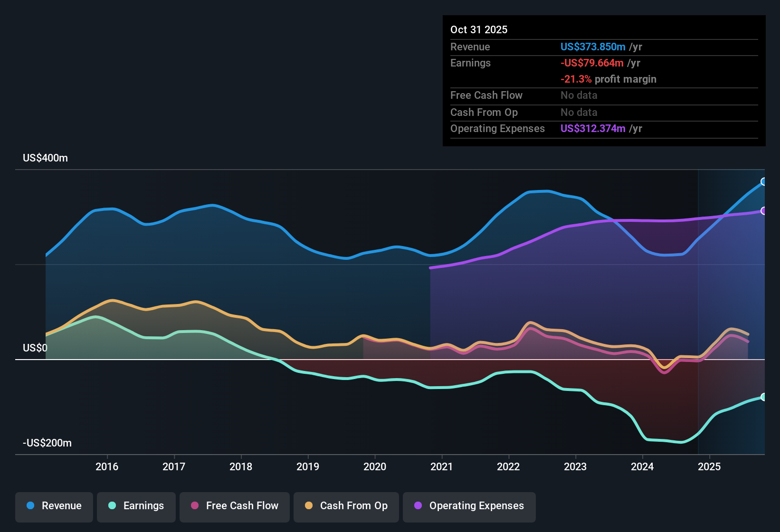The width and height of the screenshot is (780, 532).
Task: Click the US$312.374m operating expenses value
Action: (593, 128)
